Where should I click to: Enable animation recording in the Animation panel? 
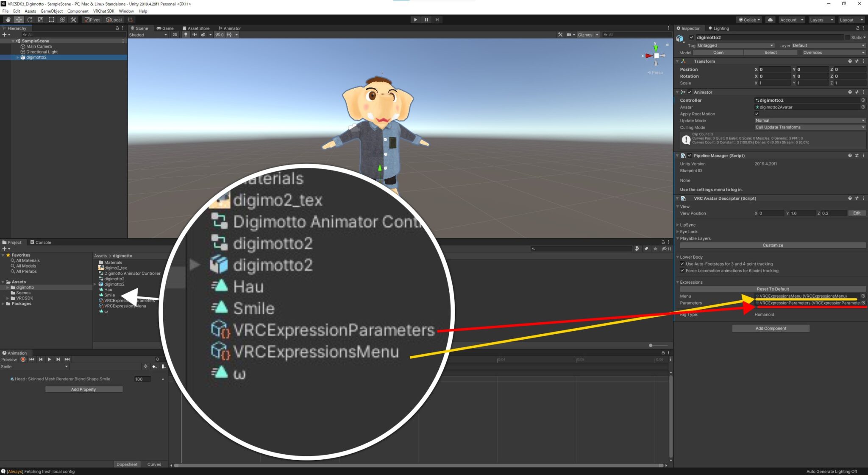[x=22, y=359]
